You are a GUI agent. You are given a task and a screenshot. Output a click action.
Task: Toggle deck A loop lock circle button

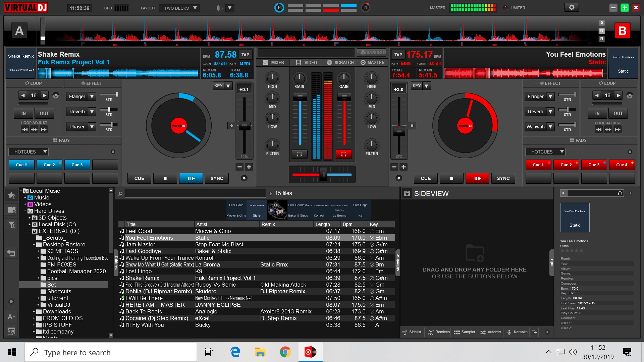pyautogui.click(x=56, y=96)
